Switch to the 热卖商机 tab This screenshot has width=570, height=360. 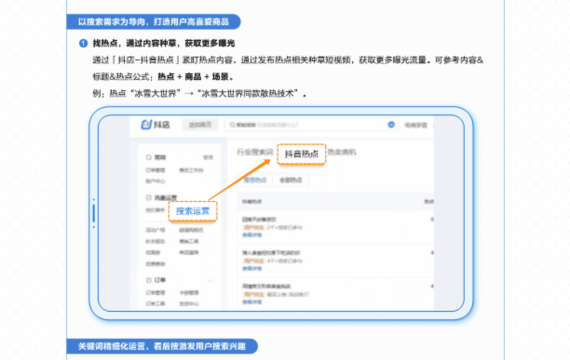coord(342,152)
